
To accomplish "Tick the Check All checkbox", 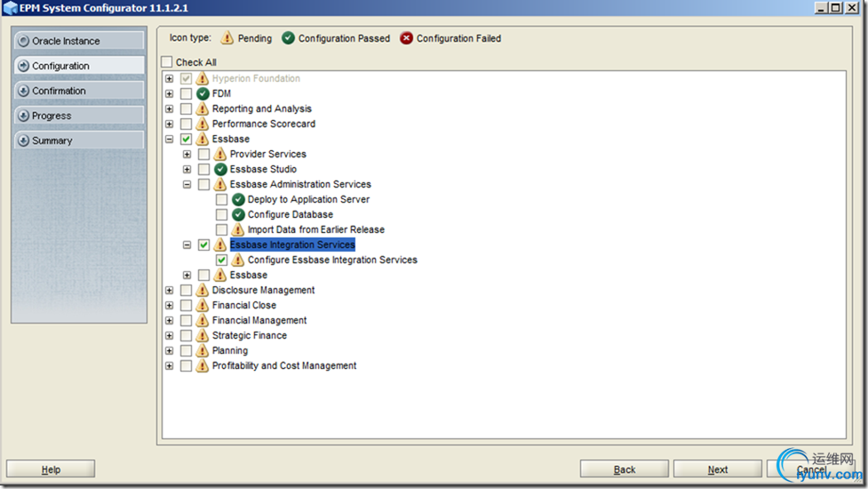I will click(x=167, y=61).
